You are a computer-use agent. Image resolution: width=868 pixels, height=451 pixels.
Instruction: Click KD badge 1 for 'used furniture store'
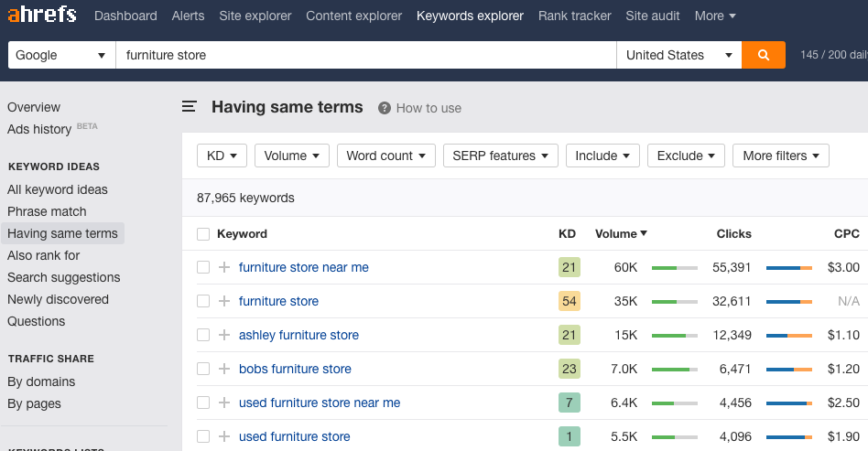[570, 436]
